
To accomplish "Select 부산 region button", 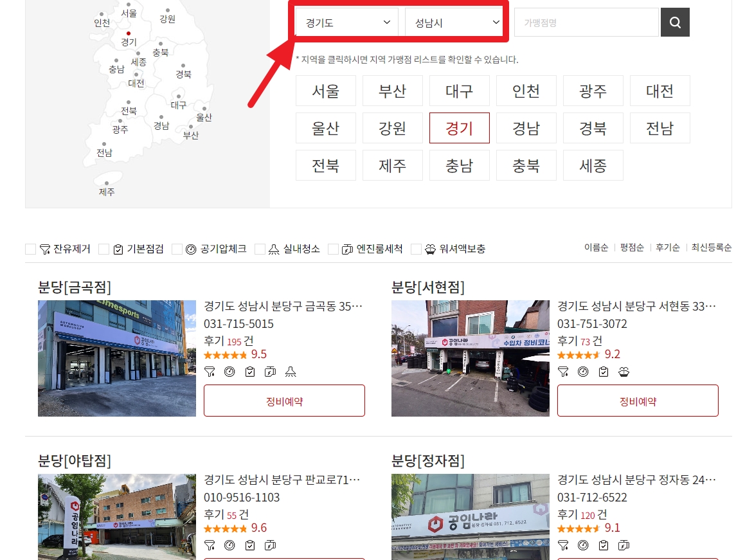I will 392,91.
